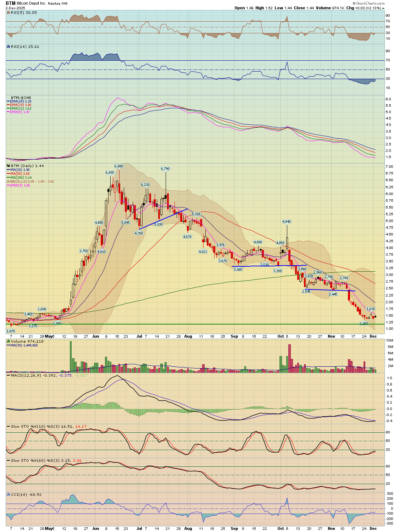Click the 6.880 price high label
The height and width of the screenshot is (532, 399).
click(x=118, y=166)
